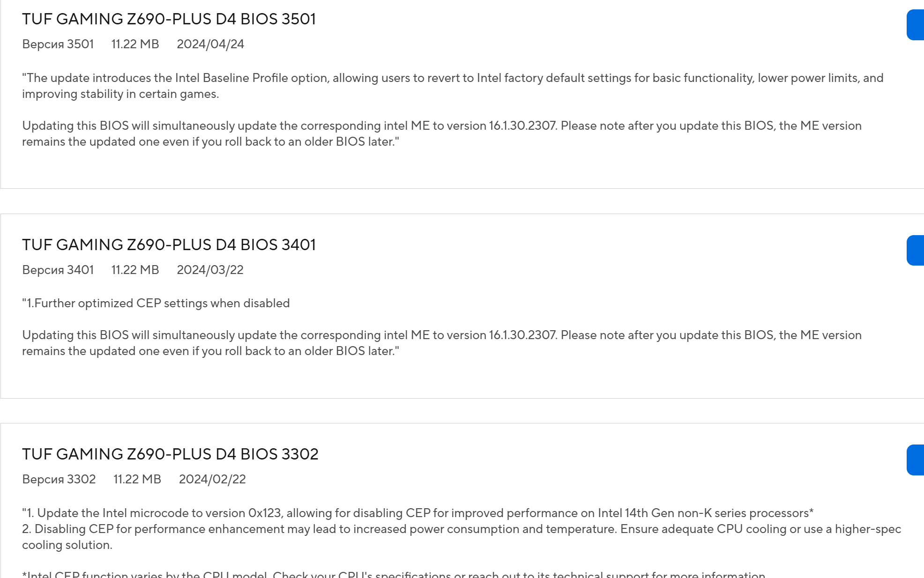Click the TUF GAMING Z690-PLUS D4 BIOS 3401 title

click(x=169, y=245)
